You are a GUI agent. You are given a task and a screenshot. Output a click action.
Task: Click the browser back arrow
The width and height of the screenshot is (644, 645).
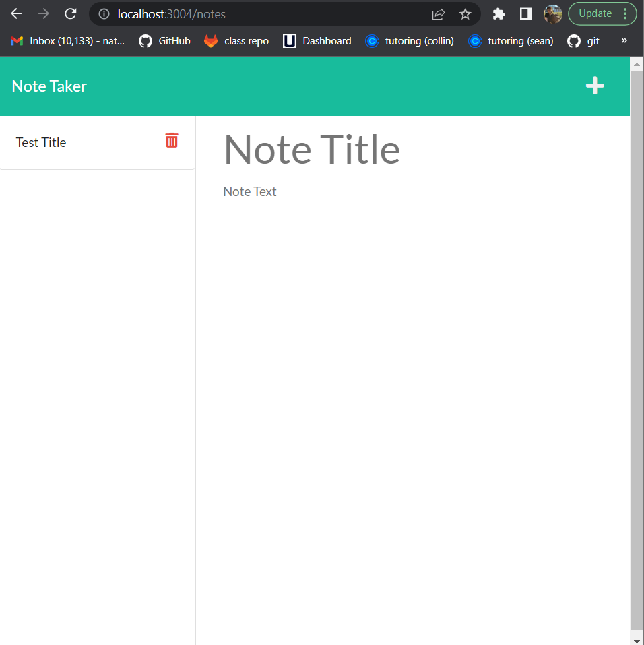(16, 13)
